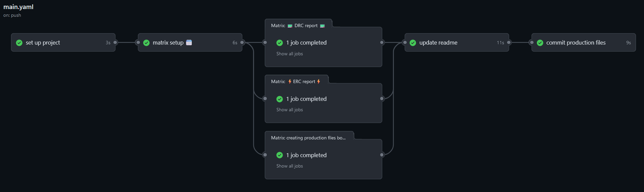
Task: Click the 1 job completed text in ERC report
Action: click(306, 99)
